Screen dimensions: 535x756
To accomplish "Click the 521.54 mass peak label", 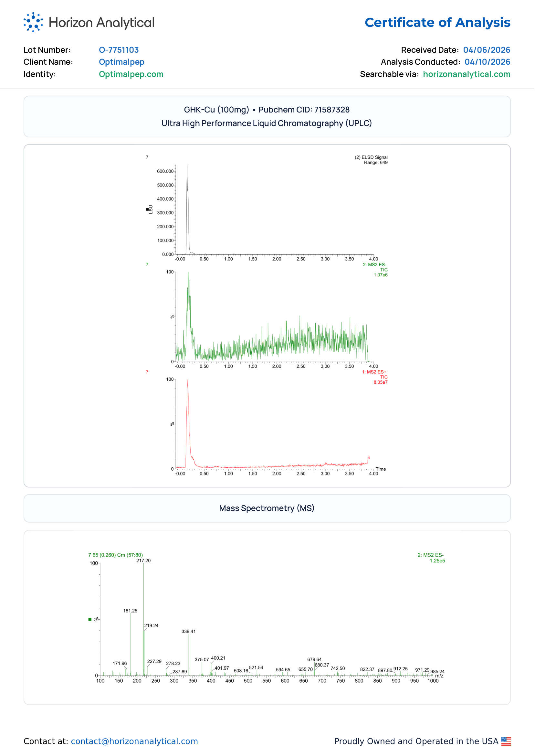I will [x=256, y=668].
